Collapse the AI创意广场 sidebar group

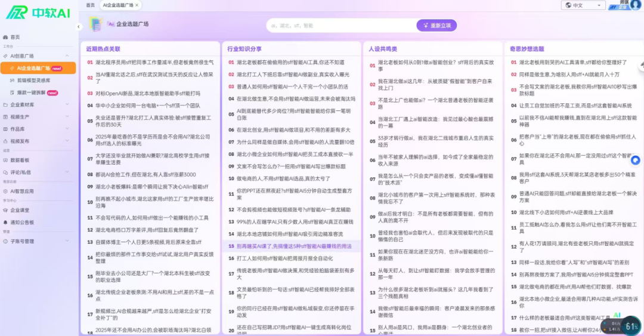click(x=67, y=56)
